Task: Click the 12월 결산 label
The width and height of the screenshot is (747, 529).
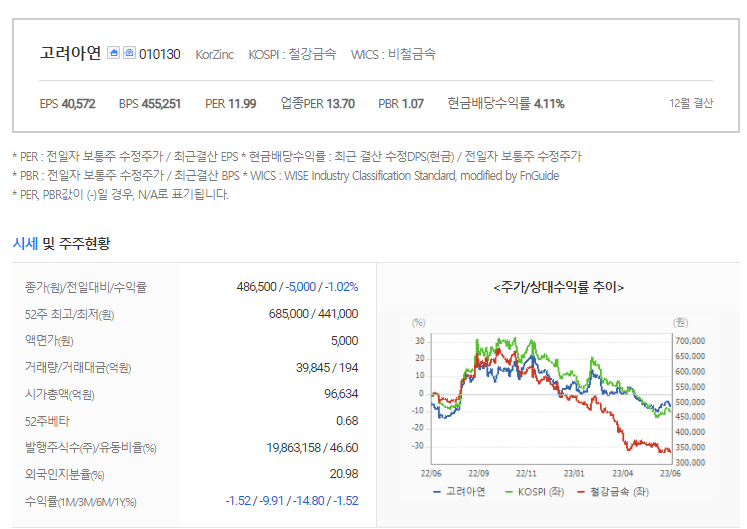Action: point(691,103)
